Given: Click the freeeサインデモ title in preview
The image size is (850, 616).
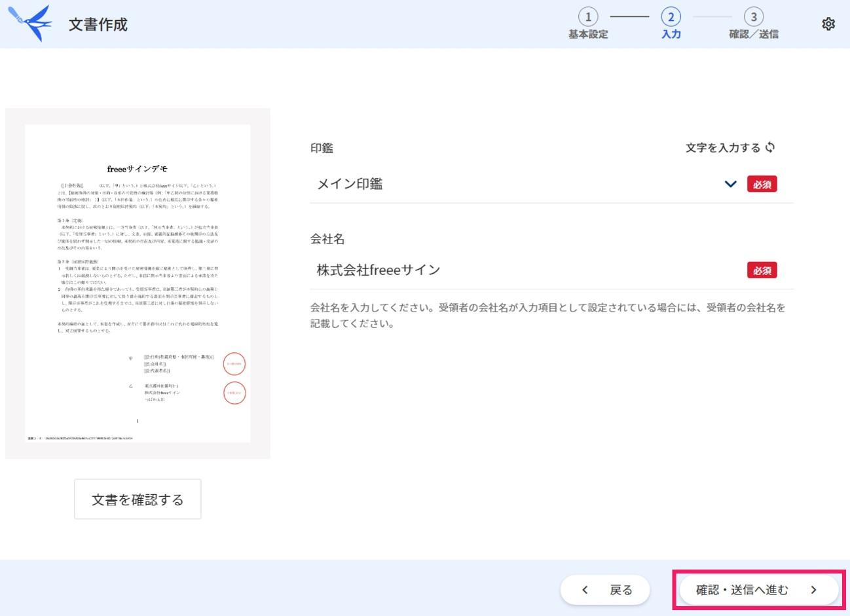Looking at the screenshot, I should coord(138,169).
